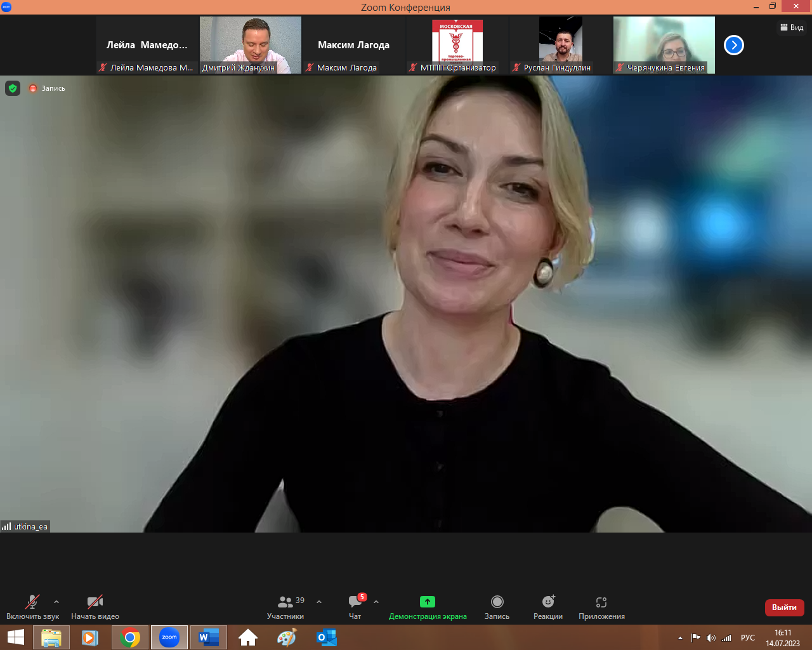Click the РУС language indicator in tray
Image resolution: width=812 pixels, height=650 pixels.
click(748, 638)
